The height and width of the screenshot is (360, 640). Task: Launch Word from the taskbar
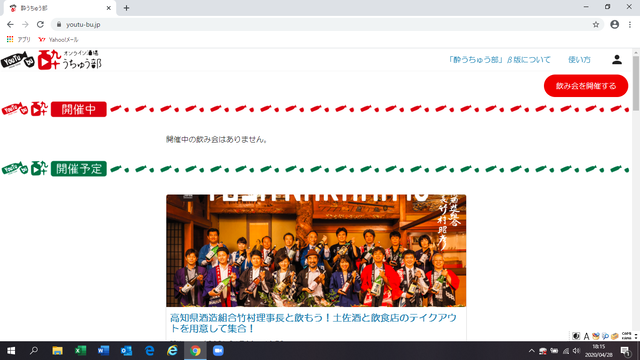tap(103, 351)
